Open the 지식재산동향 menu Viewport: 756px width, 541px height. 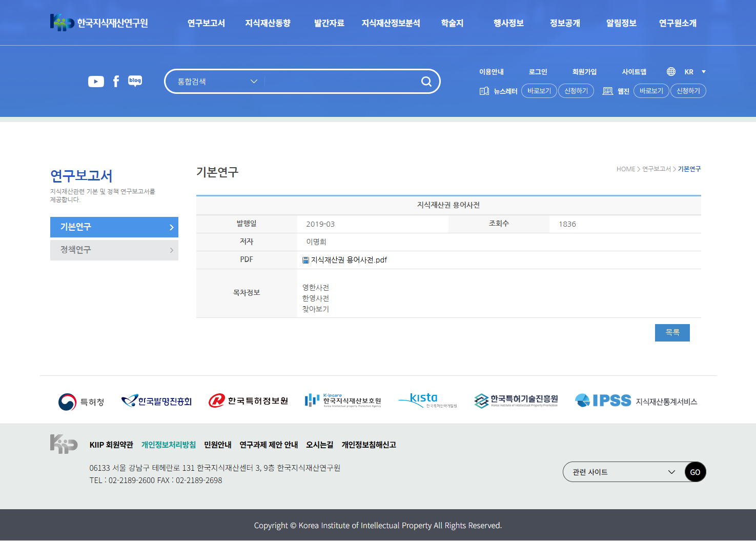(268, 23)
